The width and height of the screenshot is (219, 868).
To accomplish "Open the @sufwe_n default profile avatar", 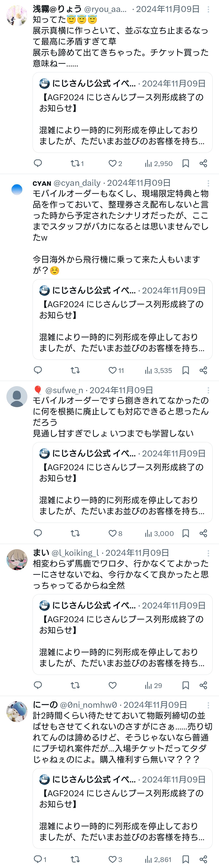I will pos(17,397).
